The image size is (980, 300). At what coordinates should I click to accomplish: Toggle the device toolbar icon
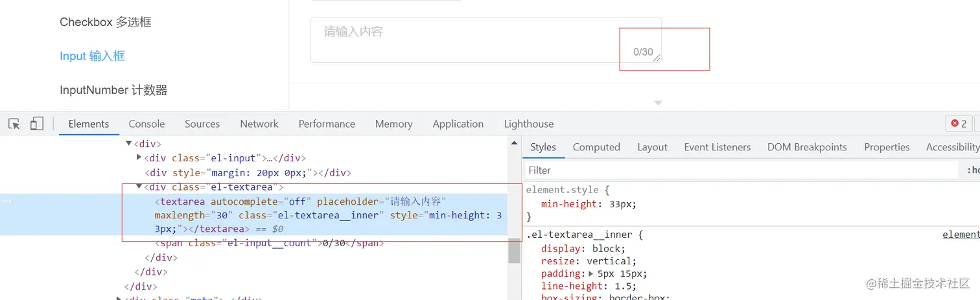pyautogui.click(x=37, y=124)
